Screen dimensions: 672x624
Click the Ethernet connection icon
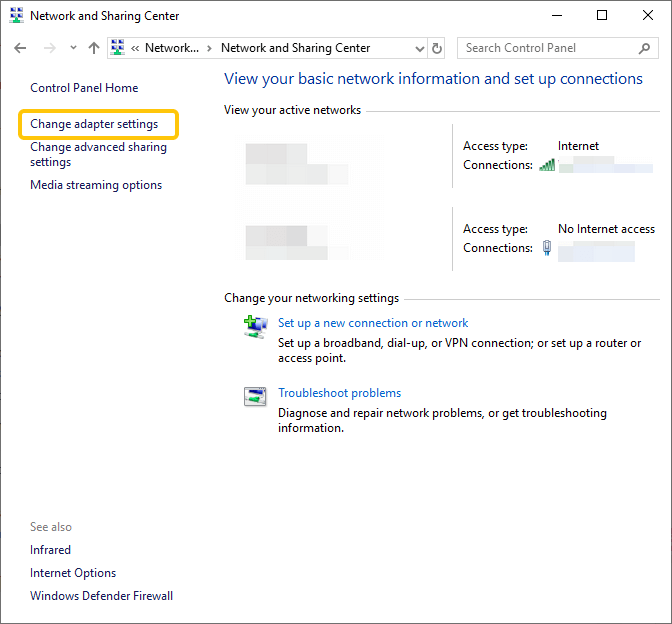(547, 248)
